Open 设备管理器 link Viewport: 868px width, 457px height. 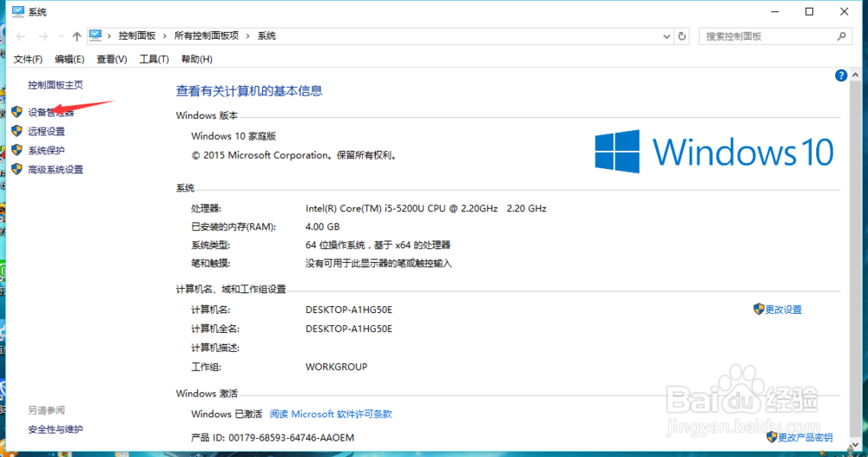(x=51, y=113)
